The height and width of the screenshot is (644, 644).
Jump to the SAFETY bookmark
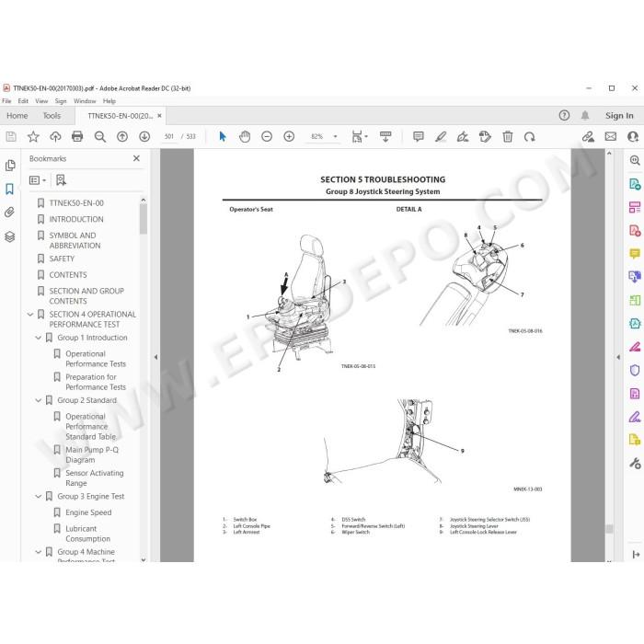point(62,259)
